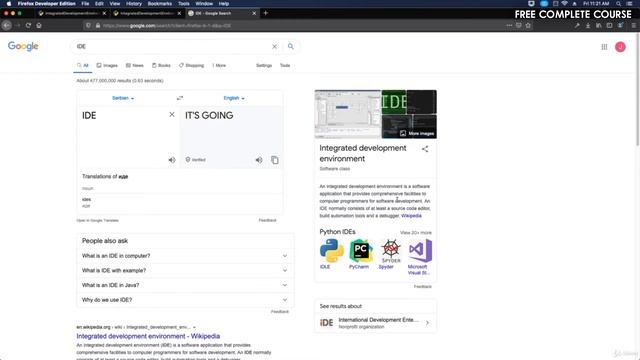
Task: Open the developer wrench tool
Action: point(577,25)
